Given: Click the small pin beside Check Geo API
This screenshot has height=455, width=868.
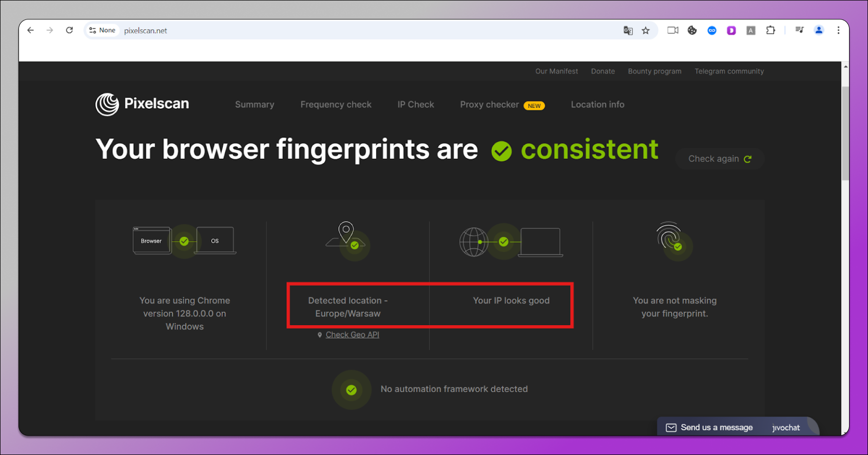Looking at the screenshot, I should point(320,335).
